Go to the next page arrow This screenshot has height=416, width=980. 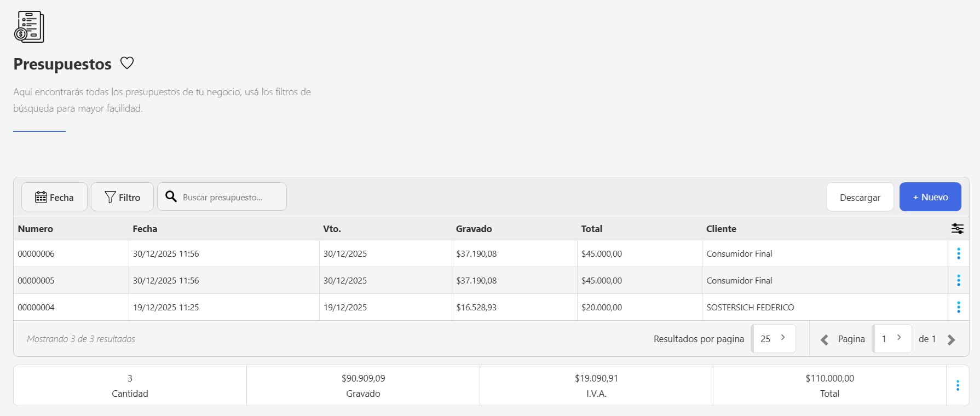951,339
